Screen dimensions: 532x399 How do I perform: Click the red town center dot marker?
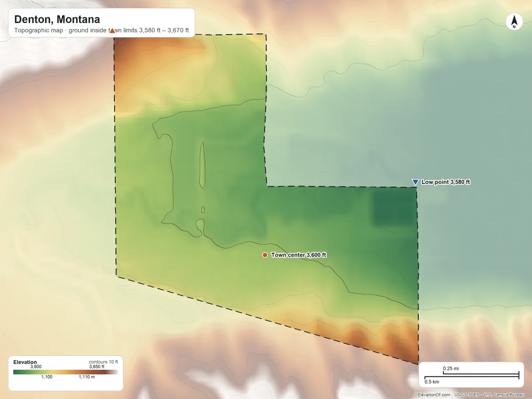pos(265,255)
